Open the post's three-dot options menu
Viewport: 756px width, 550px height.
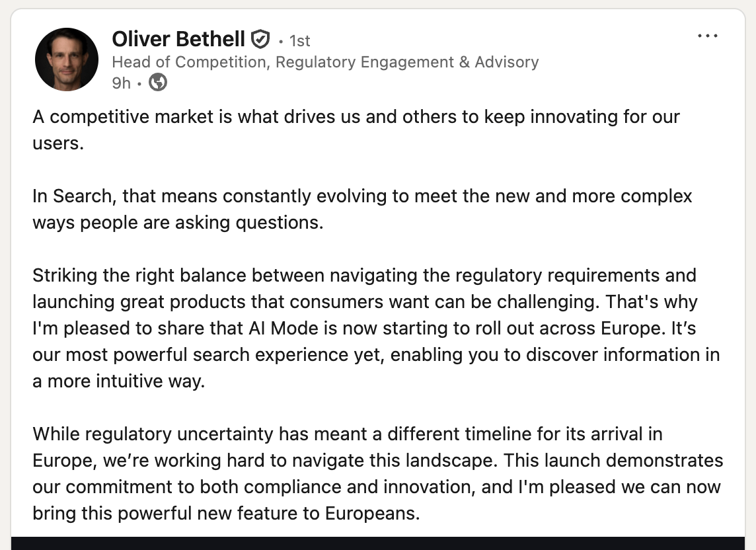pyautogui.click(x=708, y=36)
